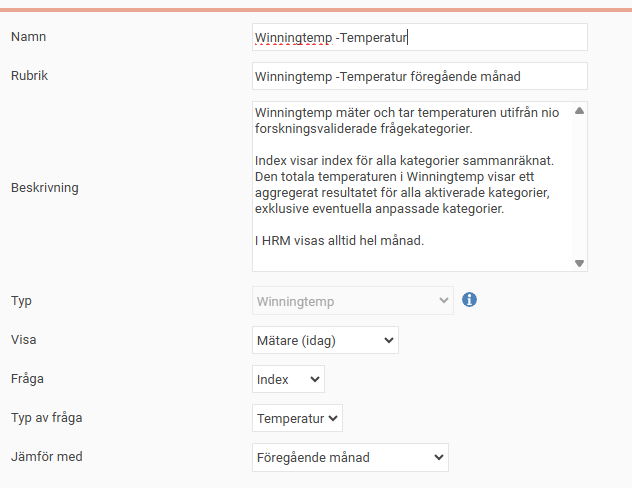Viewport: 632px width, 488px height.
Task: Click into the Rubrik input field
Action: pos(419,76)
